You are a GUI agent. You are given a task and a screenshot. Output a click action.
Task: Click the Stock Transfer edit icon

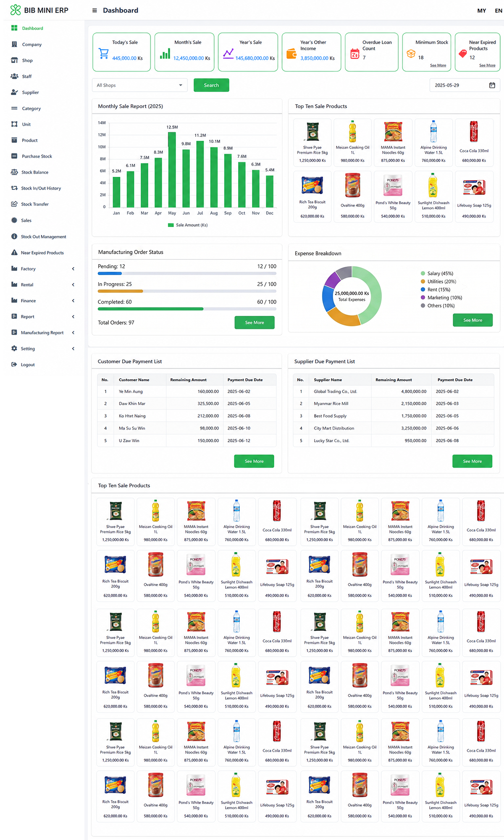pos(14,204)
